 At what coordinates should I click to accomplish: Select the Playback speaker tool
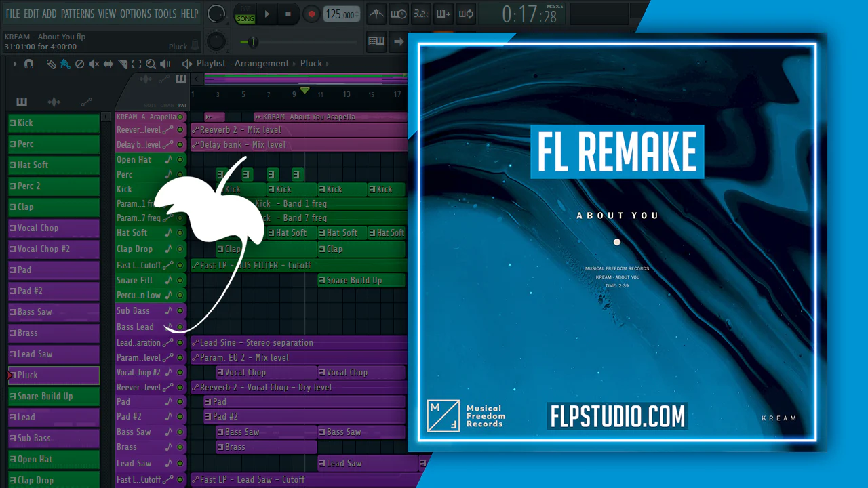click(165, 64)
